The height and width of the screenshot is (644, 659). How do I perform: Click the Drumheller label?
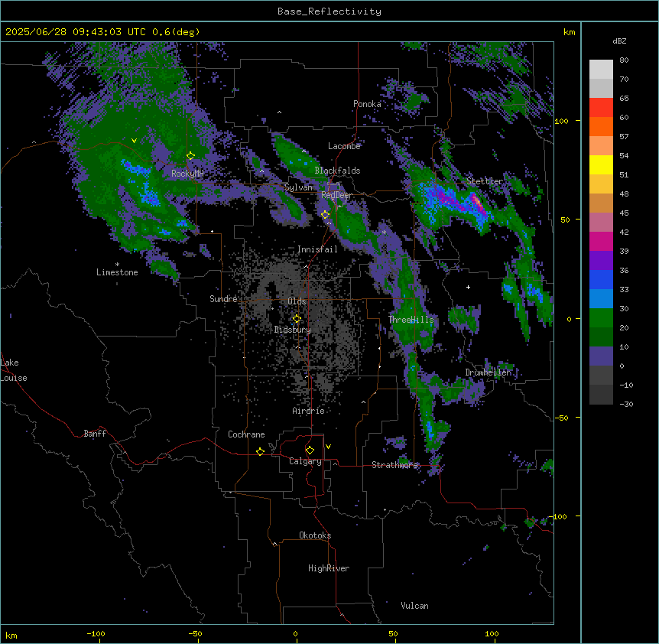click(x=489, y=372)
